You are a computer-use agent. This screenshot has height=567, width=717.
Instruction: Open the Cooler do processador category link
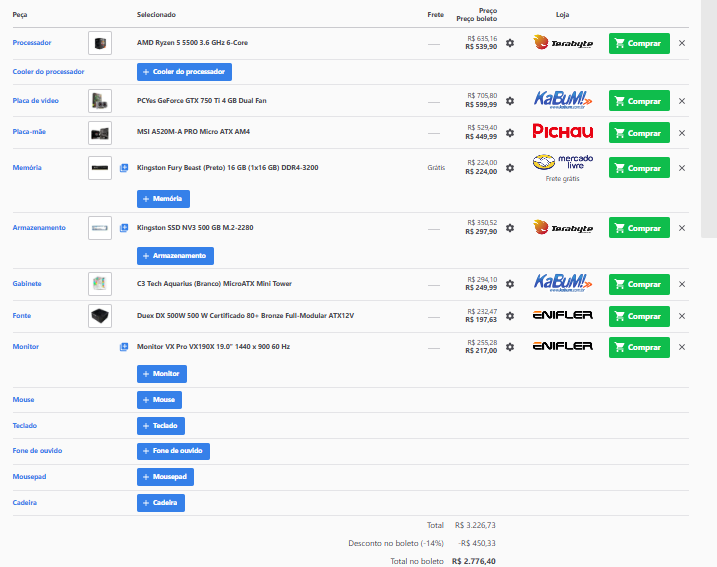click(x=48, y=72)
